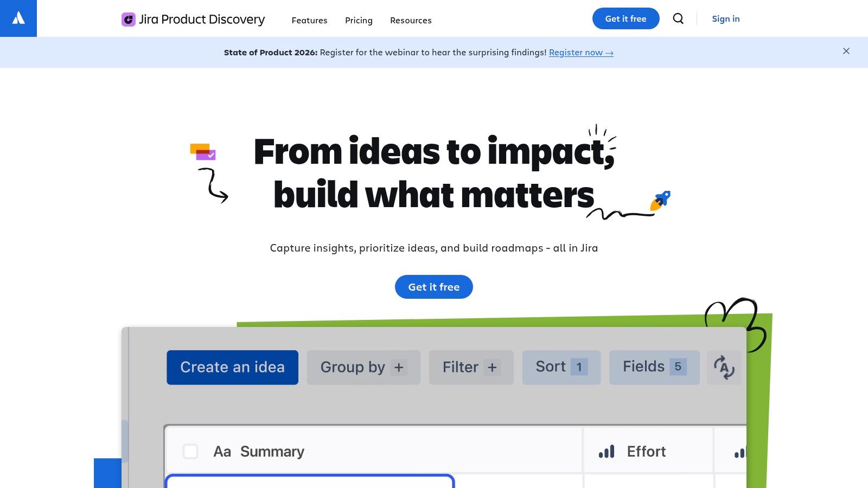Image resolution: width=868 pixels, height=488 pixels.
Task: Toggle the select-all checkbox in the Summary column header
Action: pyautogui.click(x=190, y=451)
